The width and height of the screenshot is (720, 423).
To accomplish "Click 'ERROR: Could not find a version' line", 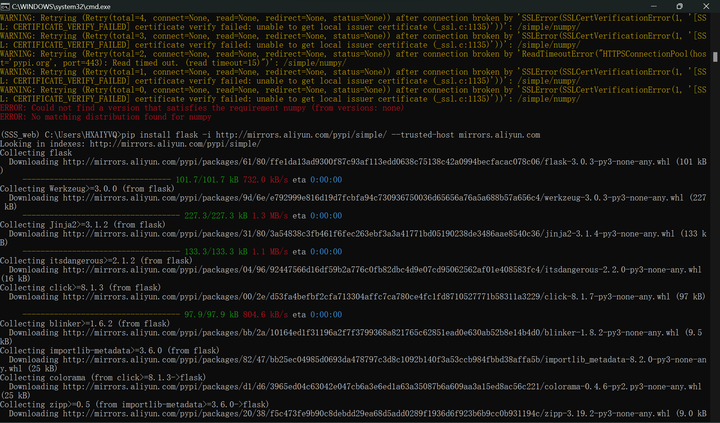I will 202,108.
